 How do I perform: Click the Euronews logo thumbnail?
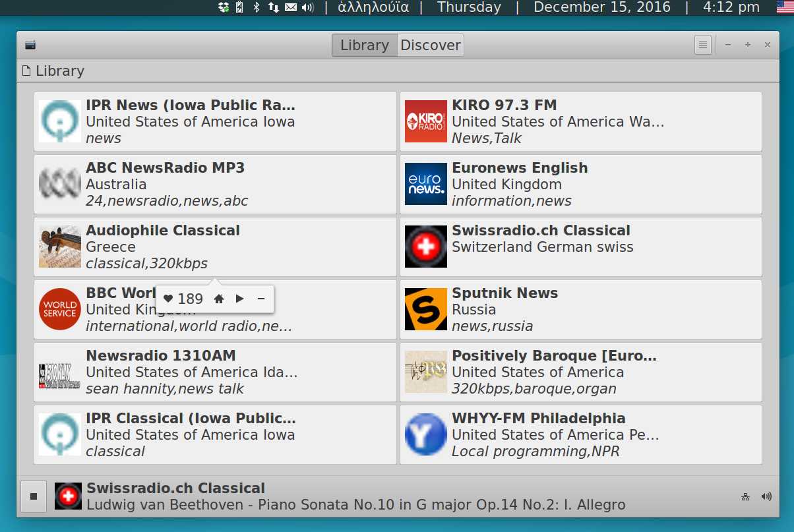click(426, 184)
